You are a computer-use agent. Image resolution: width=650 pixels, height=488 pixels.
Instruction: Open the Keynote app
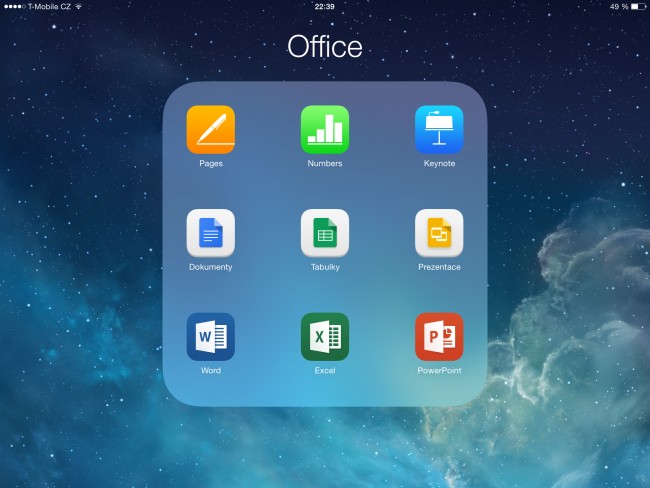click(439, 130)
